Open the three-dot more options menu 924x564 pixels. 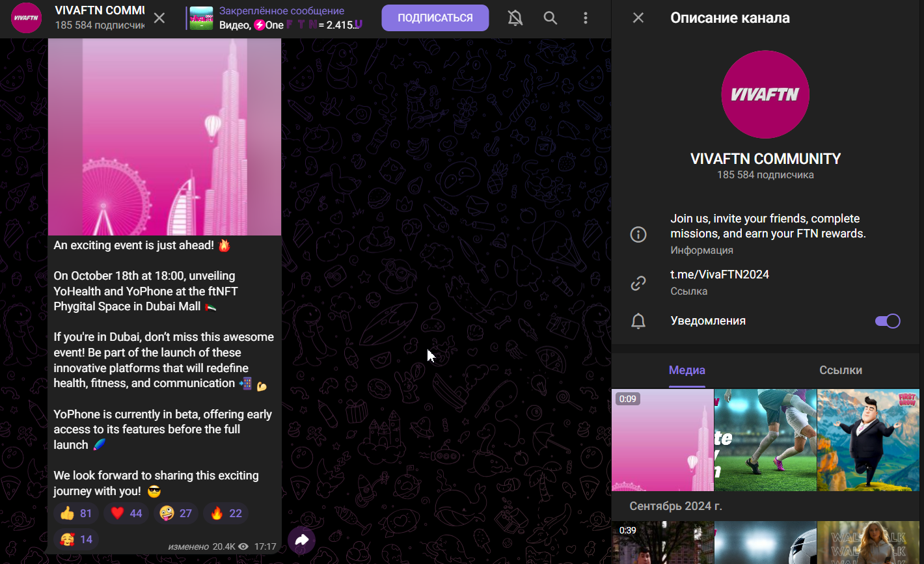tap(586, 18)
